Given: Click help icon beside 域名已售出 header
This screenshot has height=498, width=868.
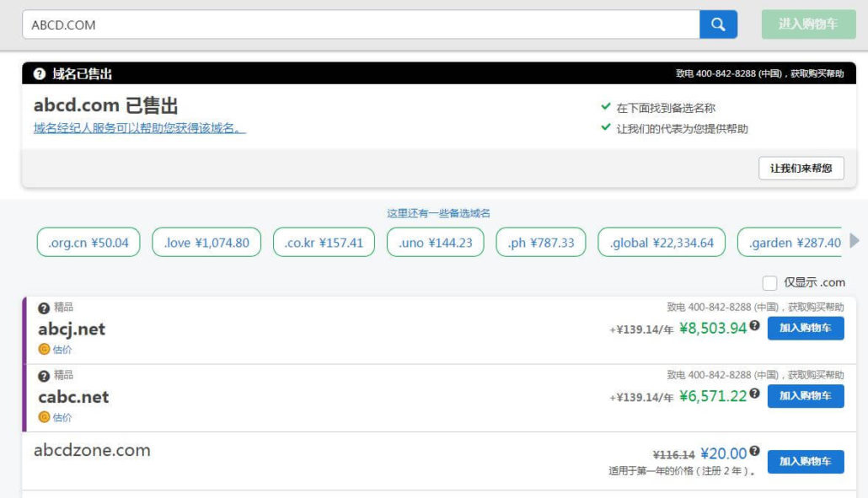Looking at the screenshot, I should pos(40,74).
